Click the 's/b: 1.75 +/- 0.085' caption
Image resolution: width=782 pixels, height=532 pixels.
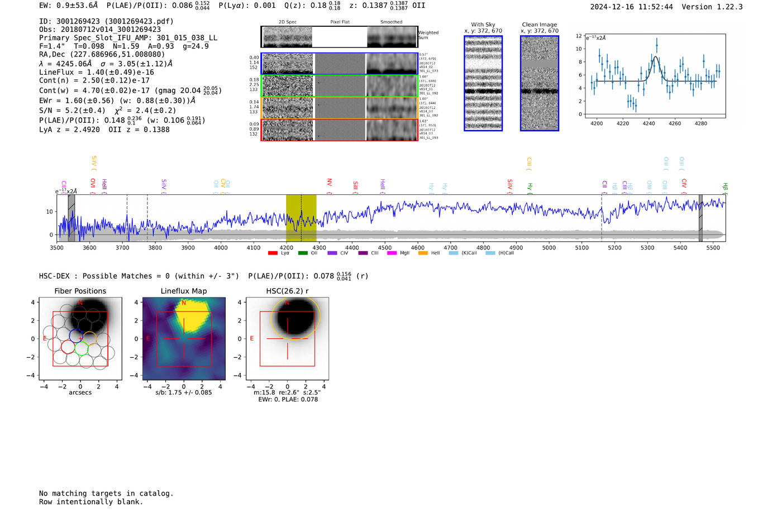[x=184, y=392]
